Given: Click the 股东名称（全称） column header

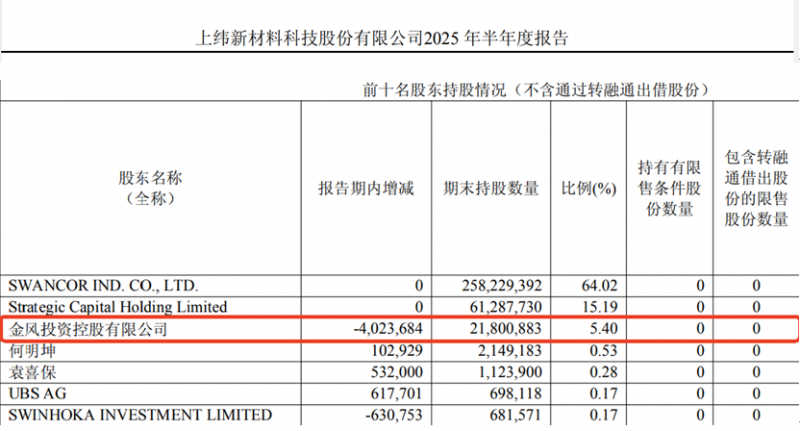Looking at the screenshot, I should click(x=150, y=188).
